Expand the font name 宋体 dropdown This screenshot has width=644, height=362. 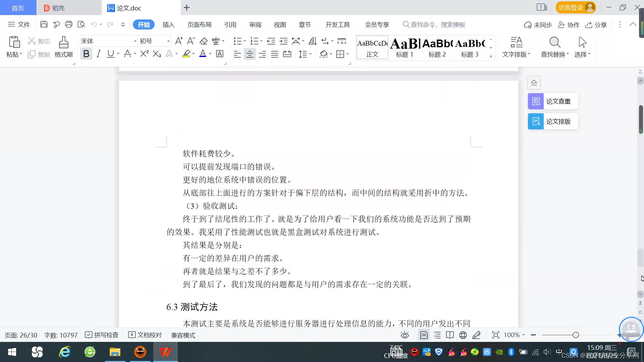135,41
